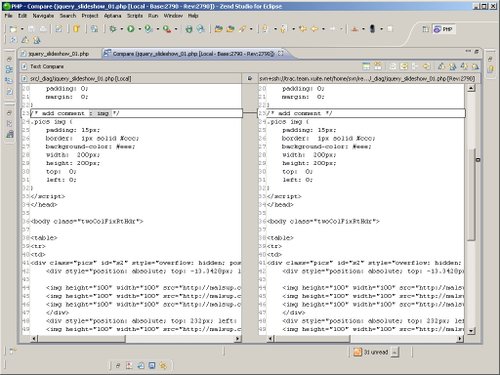This screenshot has height=375, width=500.
Task: Click the Open Perspective icon
Action: click(425, 29)
